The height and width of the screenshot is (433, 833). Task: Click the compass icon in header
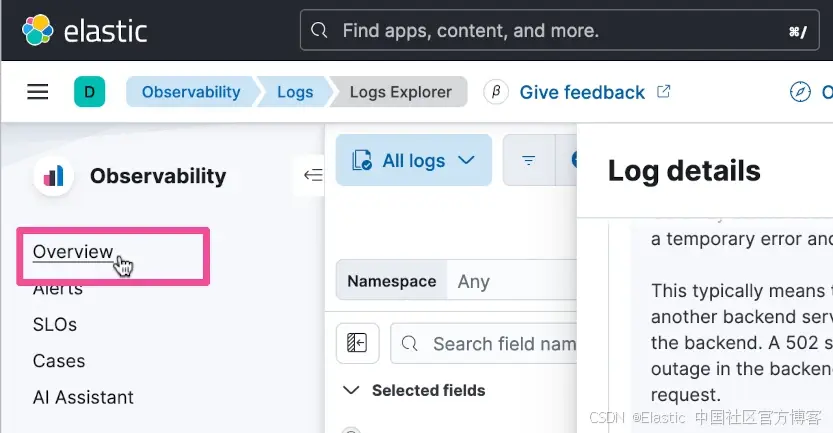(800, 92)
